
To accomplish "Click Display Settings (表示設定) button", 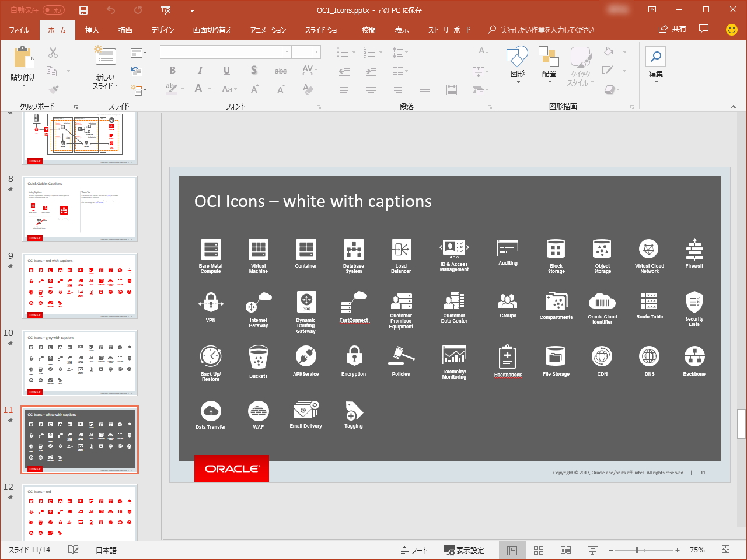I will 464,550.
